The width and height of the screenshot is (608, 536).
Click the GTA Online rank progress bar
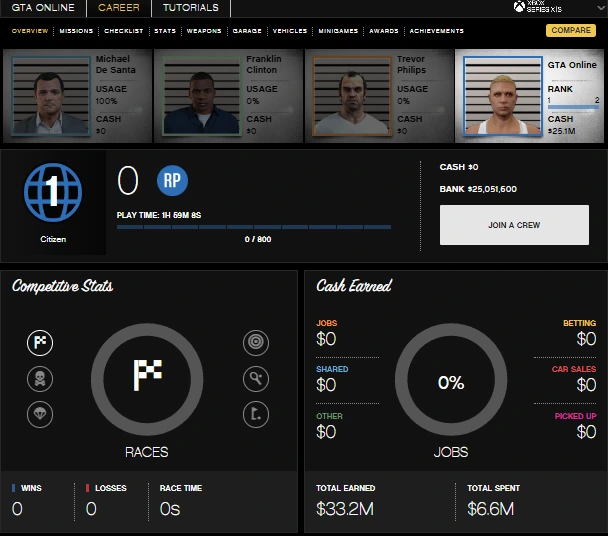click(x=573, y=107)
